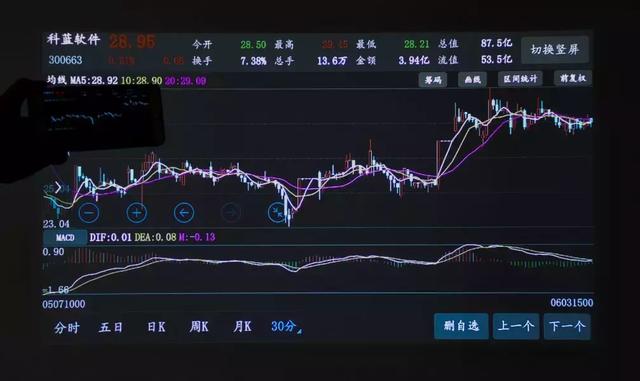Open 区间统计 range statistics
Screen dimensions: 640x381
point(520,78)
